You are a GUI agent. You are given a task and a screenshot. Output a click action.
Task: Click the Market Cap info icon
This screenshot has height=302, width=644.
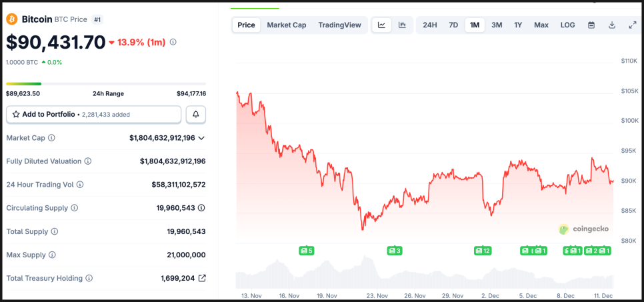click(51, 138)
